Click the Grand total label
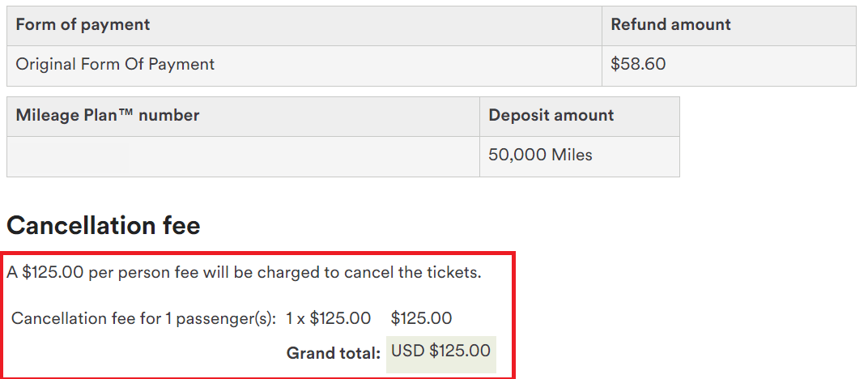The image size is (868, 379). tap(334, 353)
